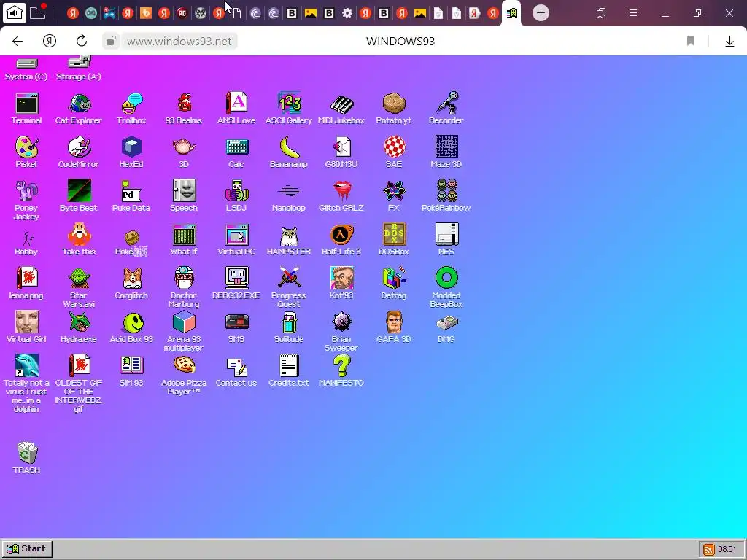The width and height of the screenshot is (747, 560).
Task: Open the Glitch GRLZ lips icon
Action: pos(341,196)
